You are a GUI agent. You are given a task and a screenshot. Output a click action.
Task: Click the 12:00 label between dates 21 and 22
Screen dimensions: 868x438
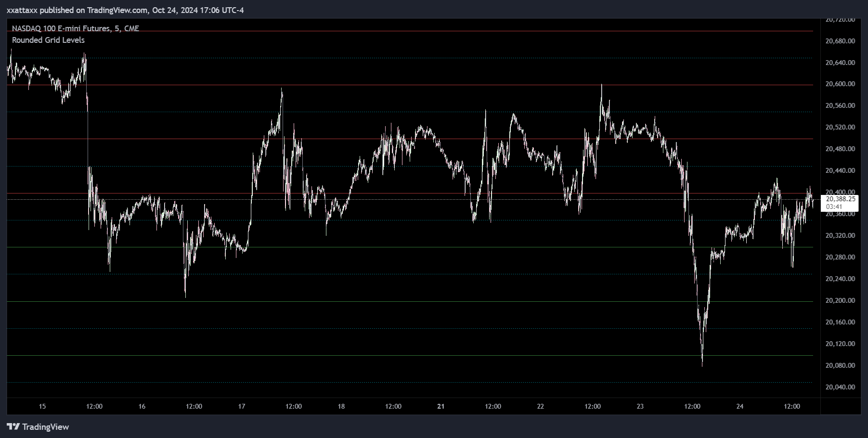click(x=493, y=406)
